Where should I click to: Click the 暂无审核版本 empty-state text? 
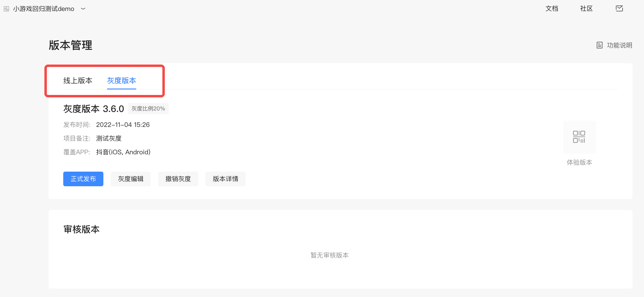tap(330, 255)
